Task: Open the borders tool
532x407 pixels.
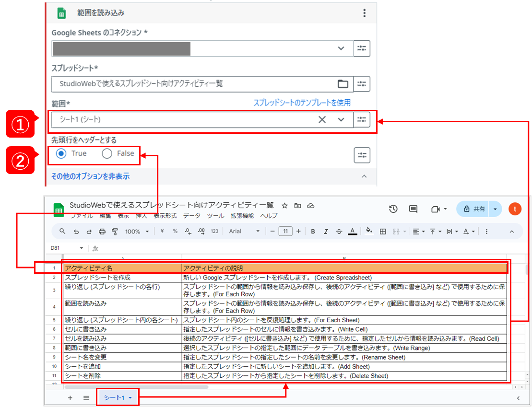Action: 383,232
